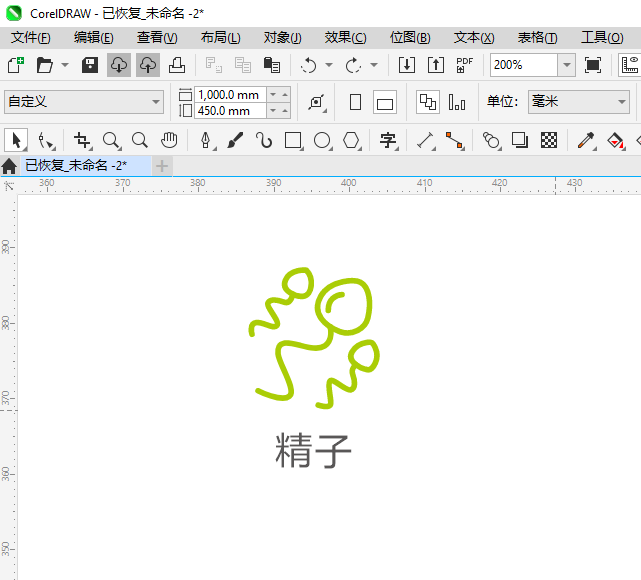Toggle portrait page orientation
The image size is (641, 580).
(x=355, y=102)
